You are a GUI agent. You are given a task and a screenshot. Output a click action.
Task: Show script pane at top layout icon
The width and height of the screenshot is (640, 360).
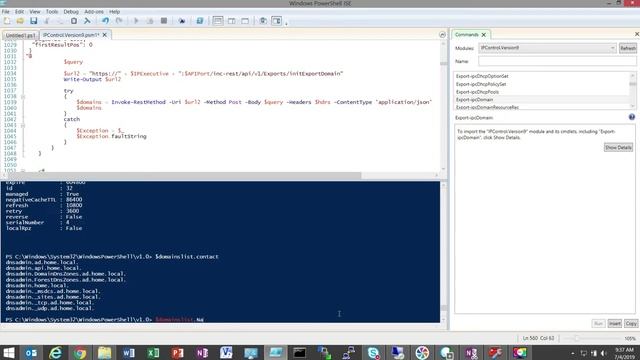tap(218, 21)
